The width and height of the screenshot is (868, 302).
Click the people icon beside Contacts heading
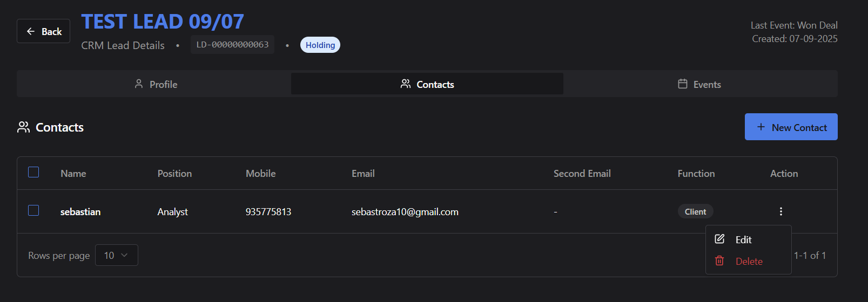point(23,127)
